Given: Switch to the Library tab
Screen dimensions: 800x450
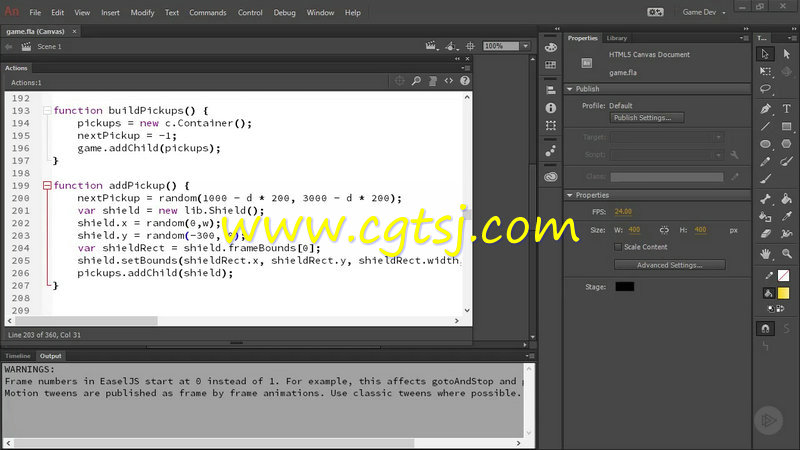Looking at the screenshot, I should (616, 38).
